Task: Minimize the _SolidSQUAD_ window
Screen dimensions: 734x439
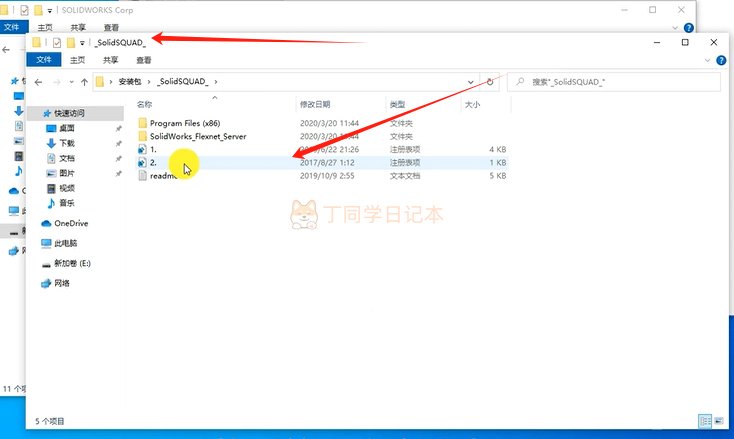Action: [657, 43]
